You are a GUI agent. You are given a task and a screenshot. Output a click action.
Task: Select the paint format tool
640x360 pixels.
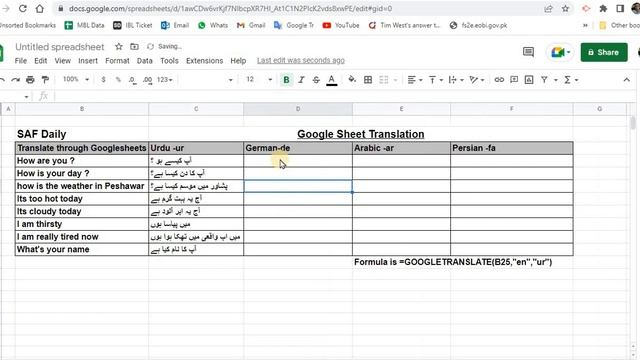(45, 80)
